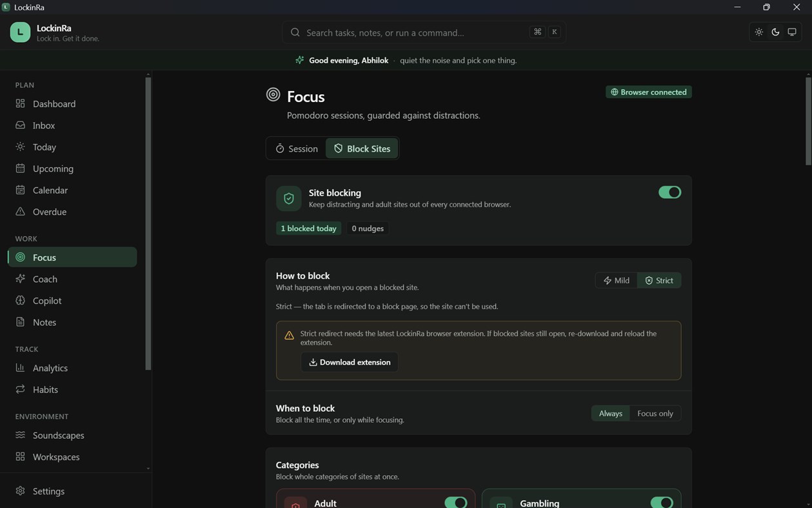This screenshot has width=812, height=508.
Task: Click the sidebar scroll down arrow
Action: click(x=148, y=468)
